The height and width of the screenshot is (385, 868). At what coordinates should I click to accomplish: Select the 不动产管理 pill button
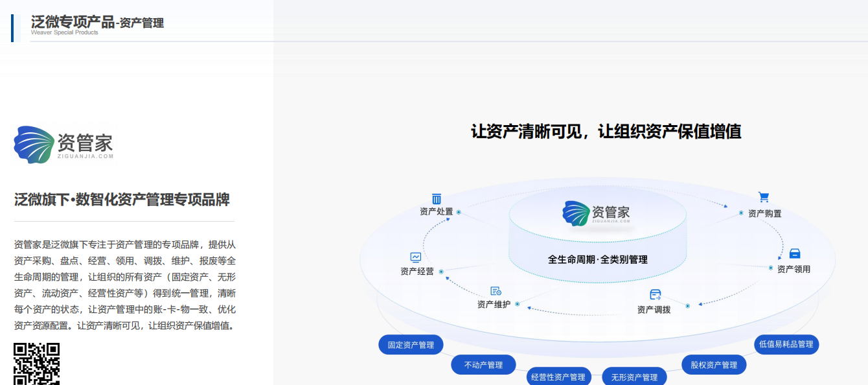click(483, 364)
